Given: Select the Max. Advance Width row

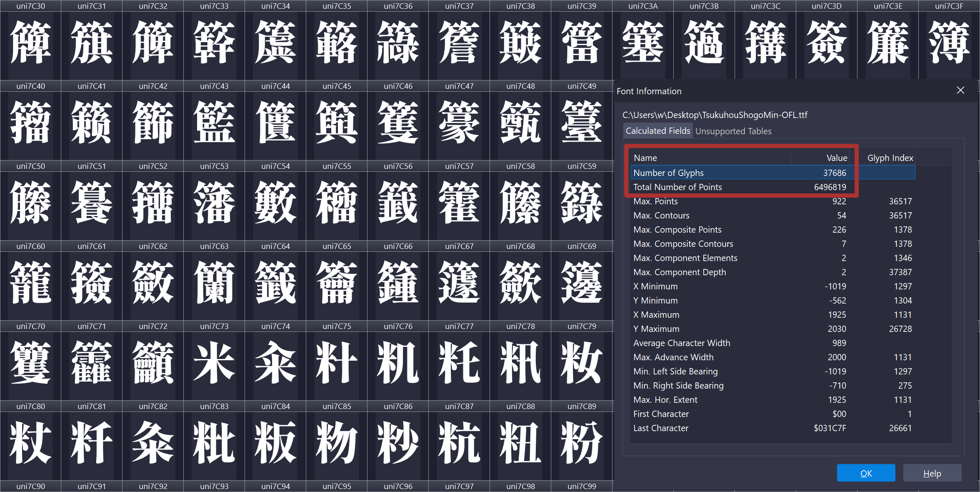Looking at the screenshot, I should (x=773, y=357).
